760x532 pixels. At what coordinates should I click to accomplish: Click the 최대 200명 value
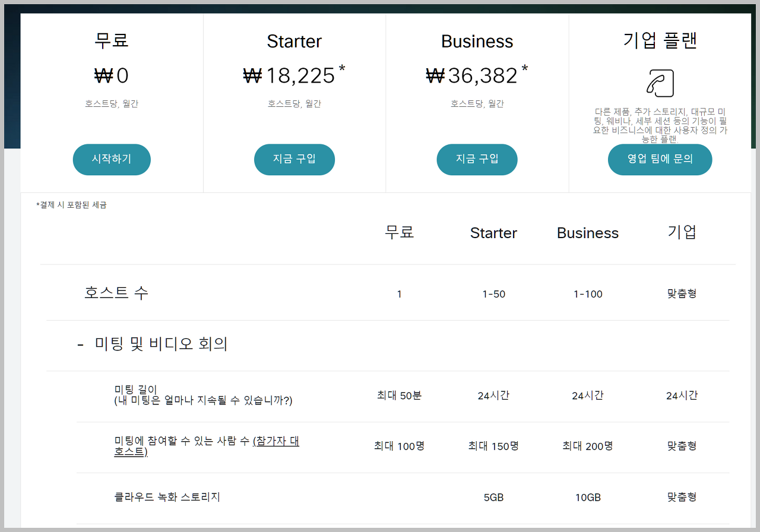point(588,446)
